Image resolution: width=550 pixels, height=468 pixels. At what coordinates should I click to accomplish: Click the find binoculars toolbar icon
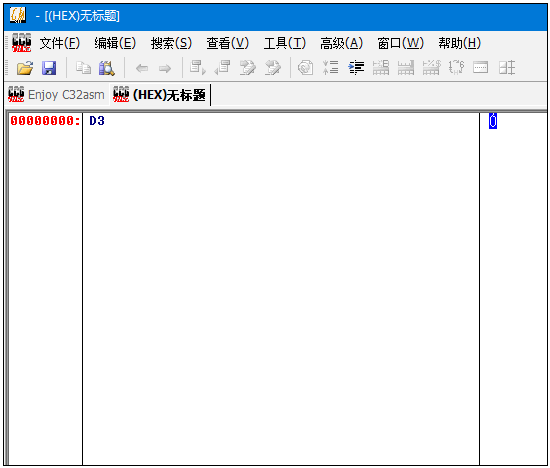(107, 68)
